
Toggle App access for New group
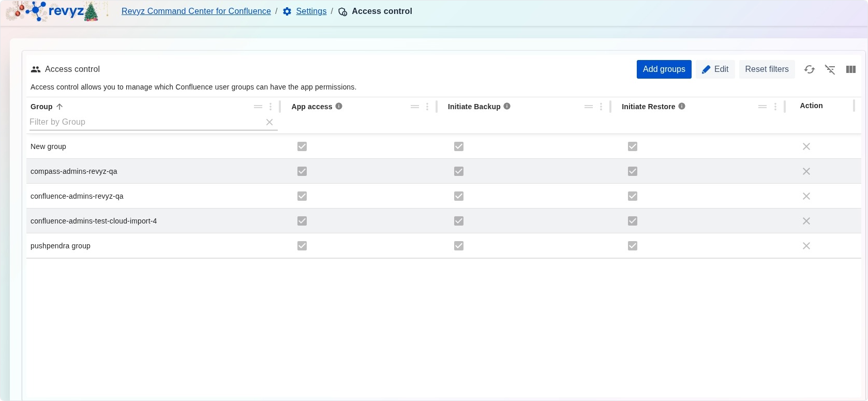click(302, 146)
